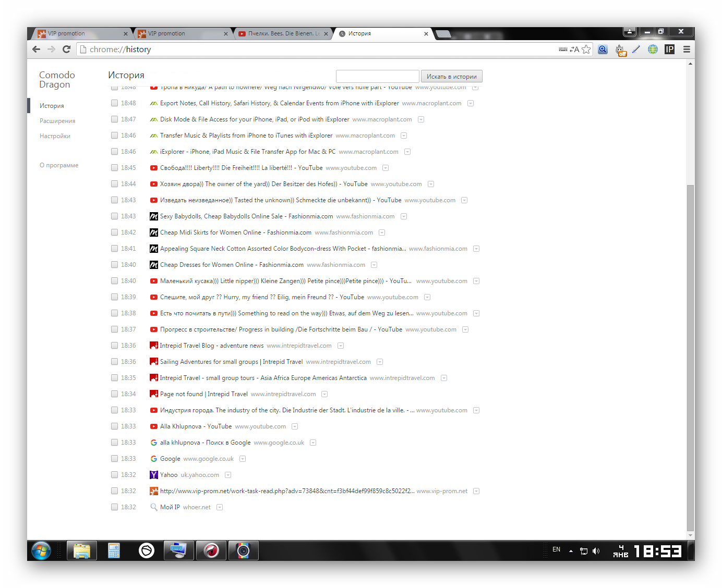Screen dimensions: 722x588
Task: Open the Спешите, мой друг YouTube link
Action: click(262, 297)
